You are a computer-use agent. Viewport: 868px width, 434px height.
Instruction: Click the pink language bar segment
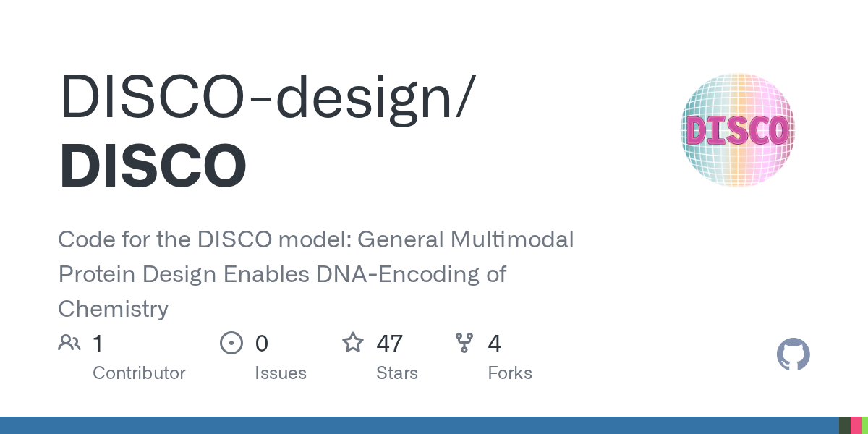[x=856, y=425]
